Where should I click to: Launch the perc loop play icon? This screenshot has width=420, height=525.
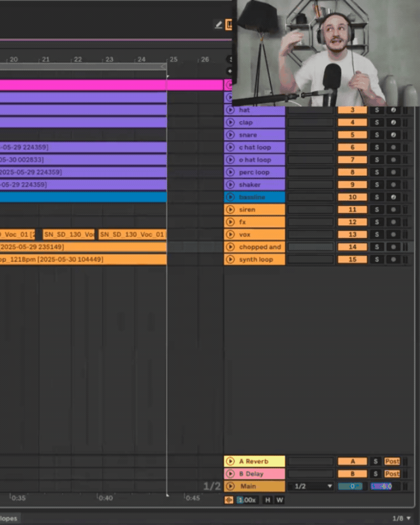230,172
